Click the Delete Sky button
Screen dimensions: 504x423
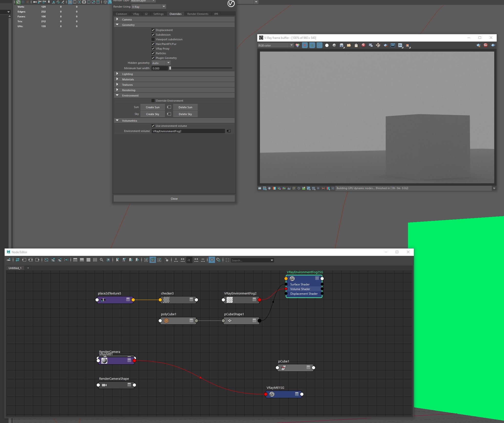185,114
